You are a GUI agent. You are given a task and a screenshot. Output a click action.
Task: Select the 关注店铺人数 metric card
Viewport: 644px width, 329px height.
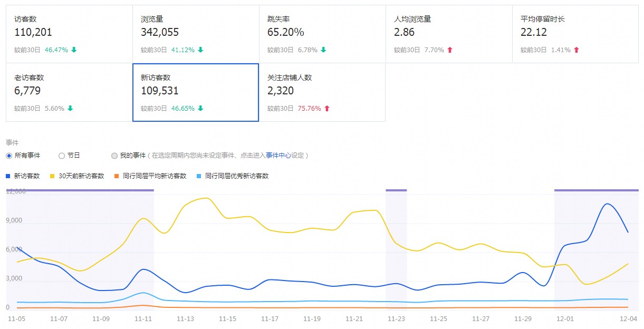pyautogui.click(x=322, y=92)
